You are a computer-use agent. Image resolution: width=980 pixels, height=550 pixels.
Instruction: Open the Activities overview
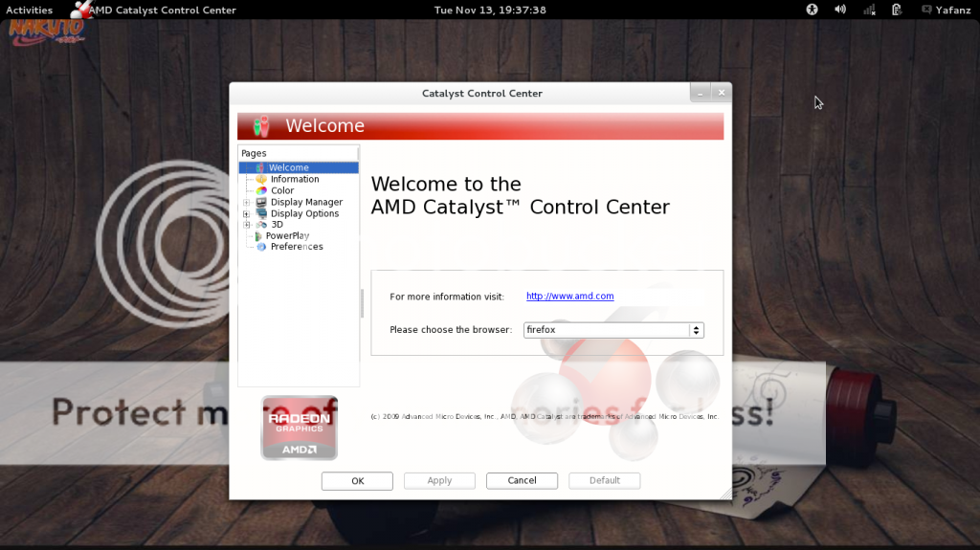[29, 10]
